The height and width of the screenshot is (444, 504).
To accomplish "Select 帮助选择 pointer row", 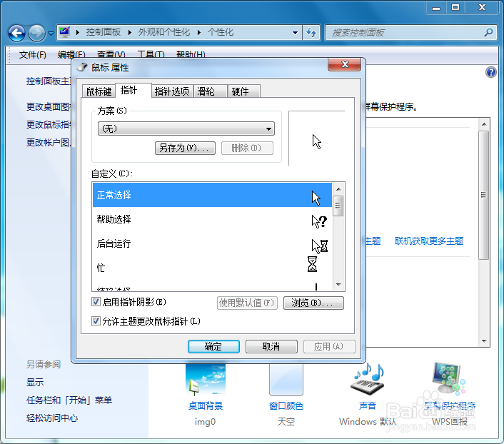I will click(212, 219).
